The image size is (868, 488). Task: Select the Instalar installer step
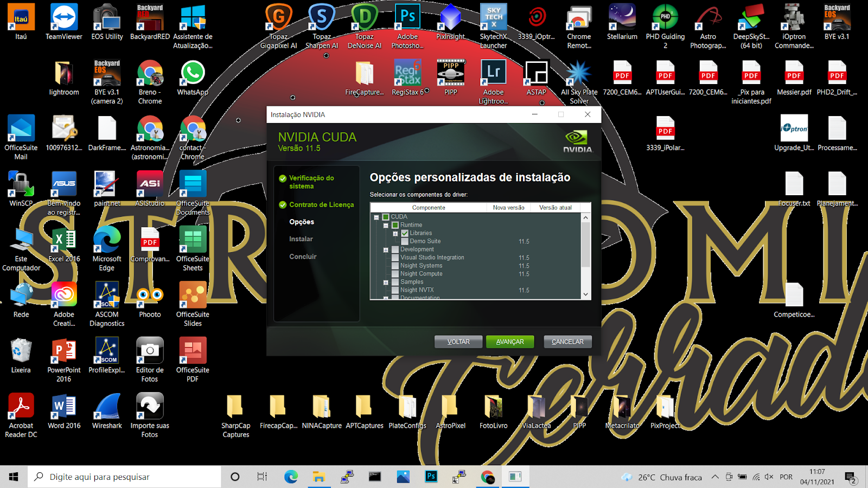click(x=301, y=239)
